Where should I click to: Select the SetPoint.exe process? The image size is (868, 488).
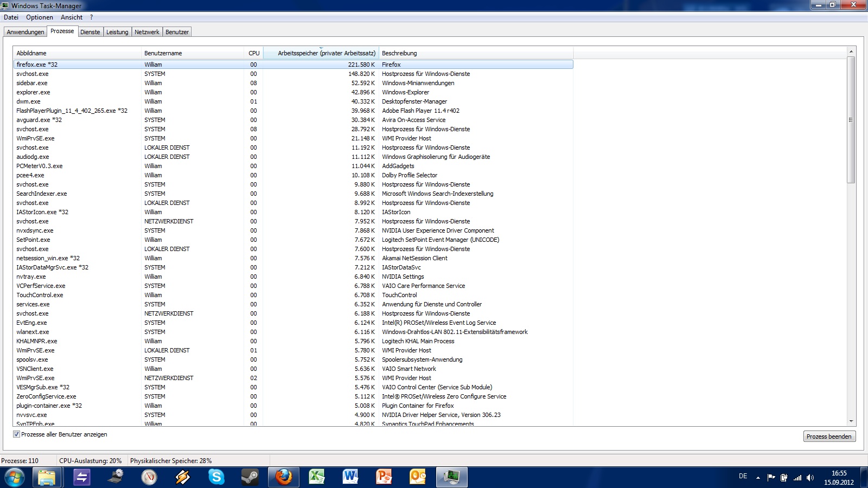tap(293, 240)
